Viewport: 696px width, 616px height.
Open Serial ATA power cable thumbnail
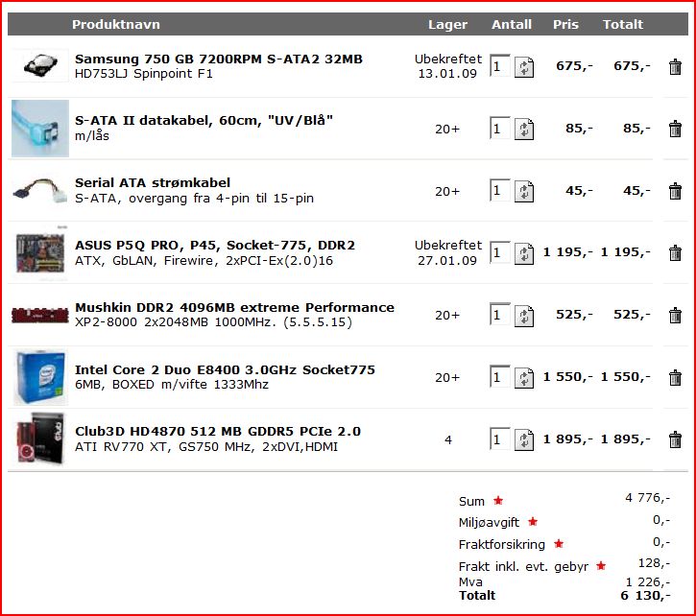coord(40,191)
